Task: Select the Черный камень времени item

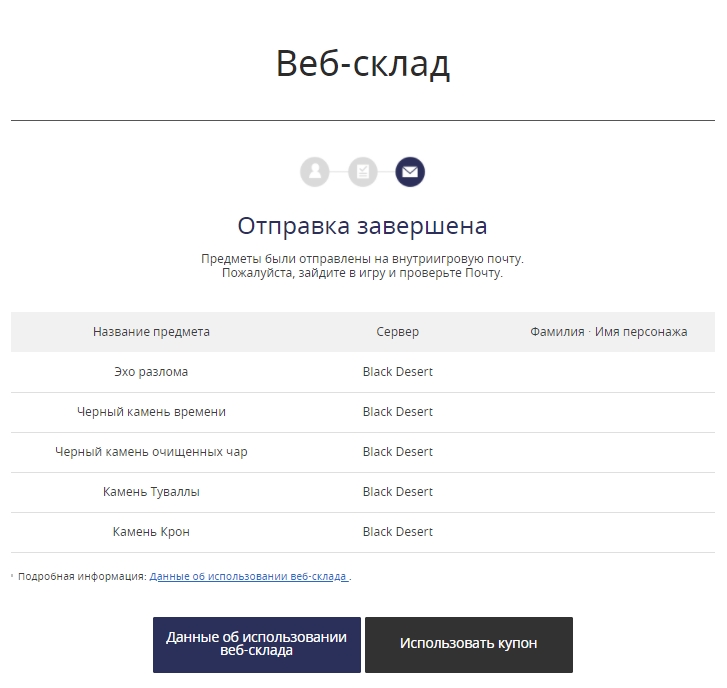Action: click(151, 412)
